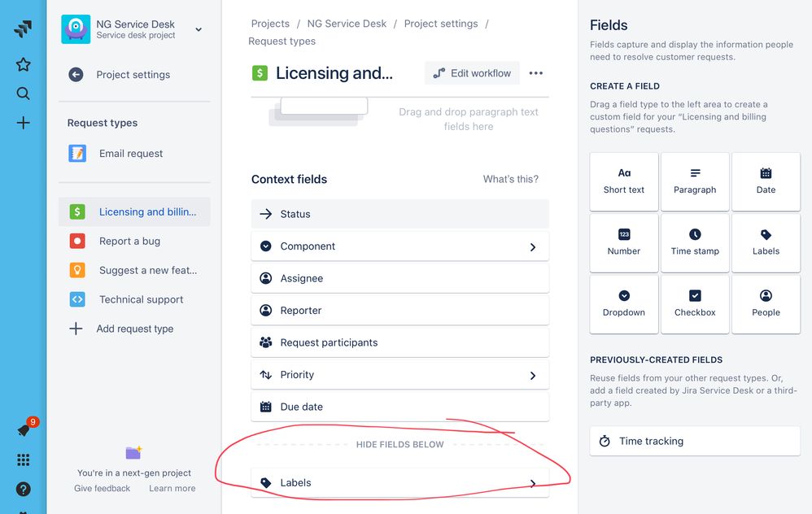
Task: Open the app switcher grid icon
Action: pyautogui.click(x=23, y=460)
